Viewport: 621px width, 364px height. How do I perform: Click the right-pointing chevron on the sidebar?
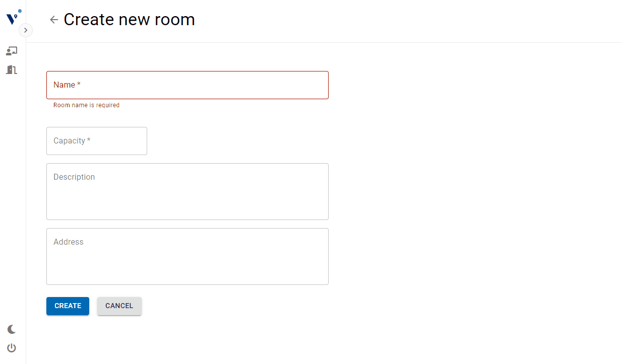pyautogui.click(x=25, y=30)
